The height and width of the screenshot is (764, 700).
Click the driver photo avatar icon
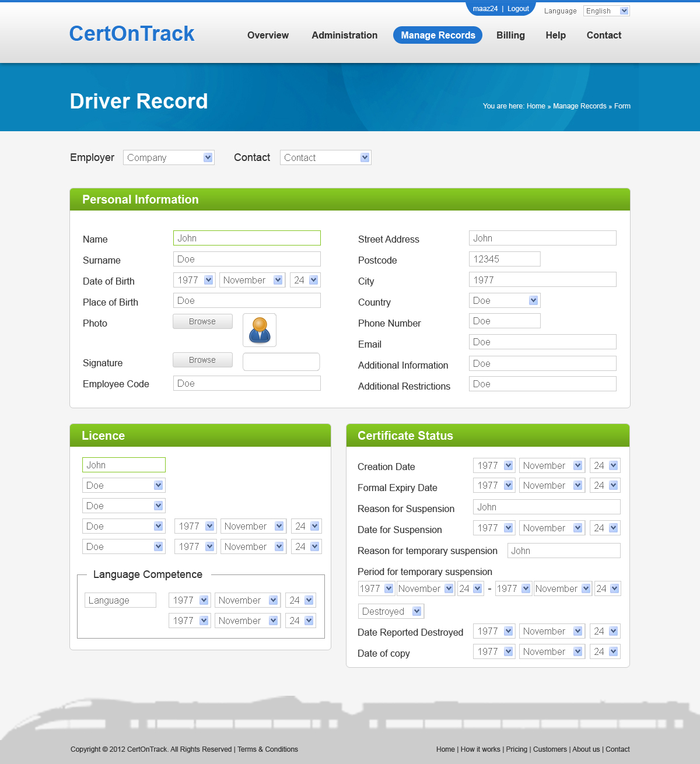260,330
